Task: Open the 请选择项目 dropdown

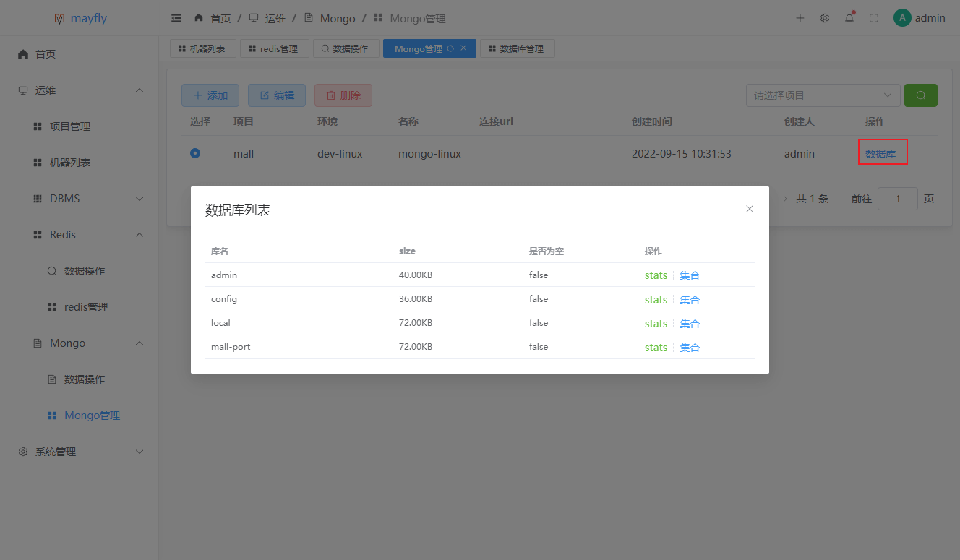Action: 823,95
